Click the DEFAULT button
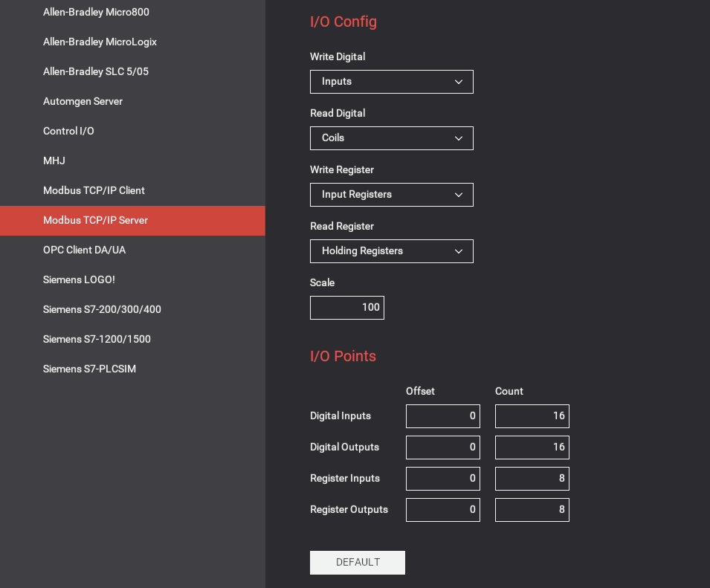This screenshot has height=588, width=710. (x=358, y=563)
